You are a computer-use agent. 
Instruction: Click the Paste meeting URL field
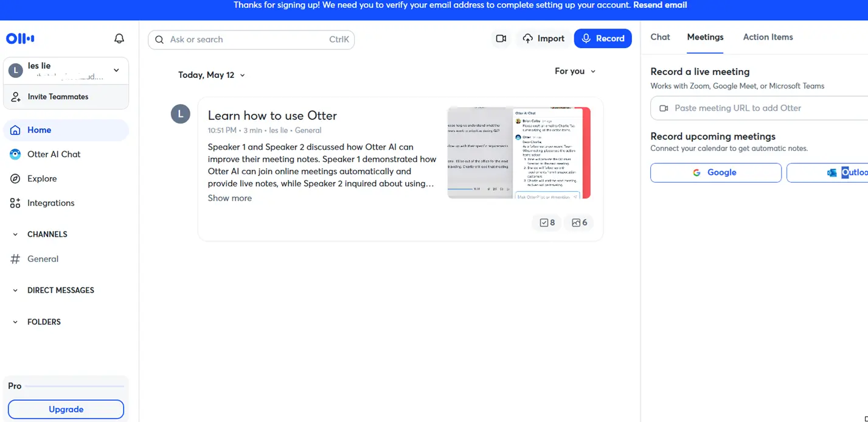(759, 108)
